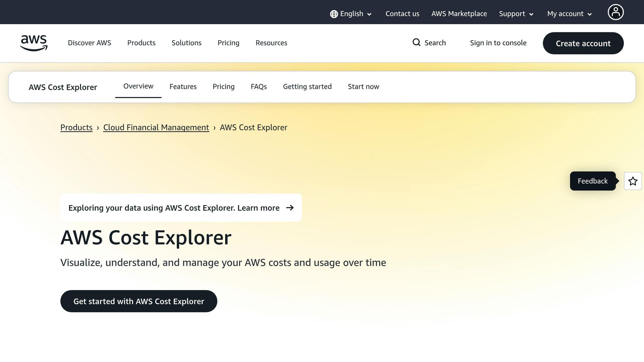Open the Solutions menu
This screenshot has width=644, height=362.
click(186, 43)
